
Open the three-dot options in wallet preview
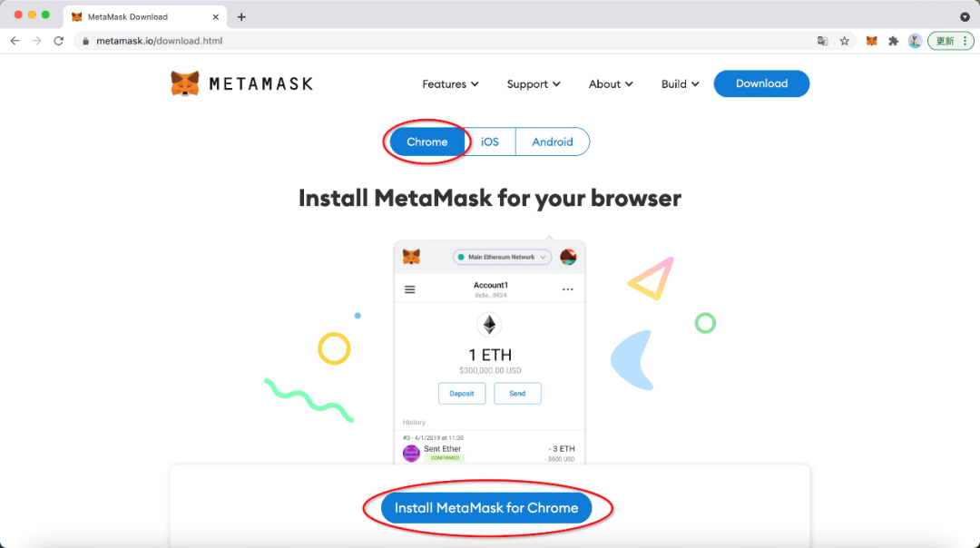[x=567, y=289]
